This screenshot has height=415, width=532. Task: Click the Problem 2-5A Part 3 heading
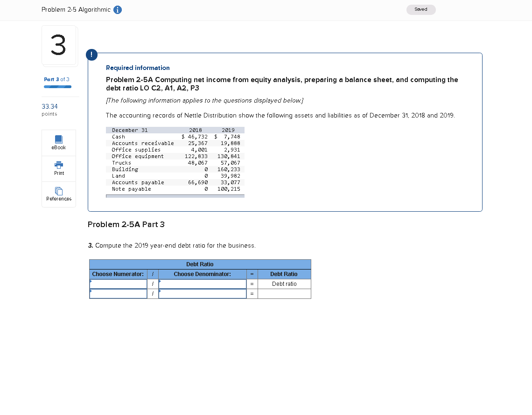pos(126,224)
